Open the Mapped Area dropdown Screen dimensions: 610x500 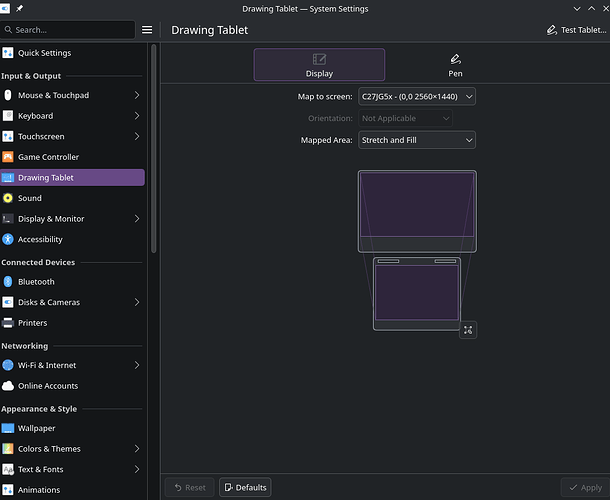pos(416,140)
